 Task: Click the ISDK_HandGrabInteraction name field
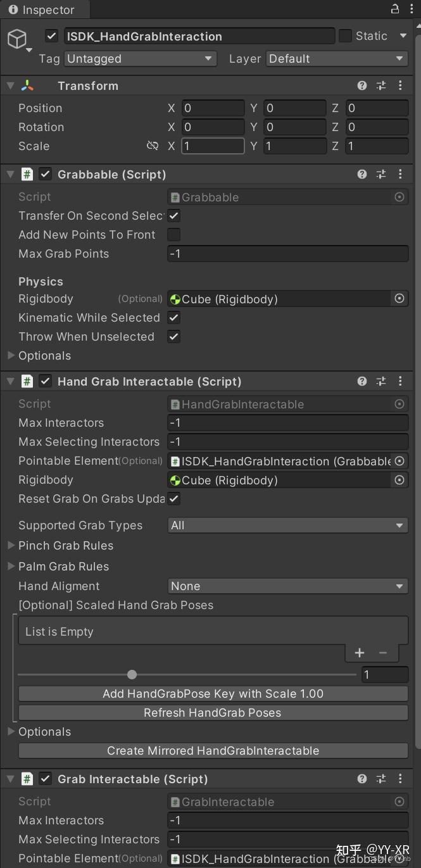click(199, 36)
